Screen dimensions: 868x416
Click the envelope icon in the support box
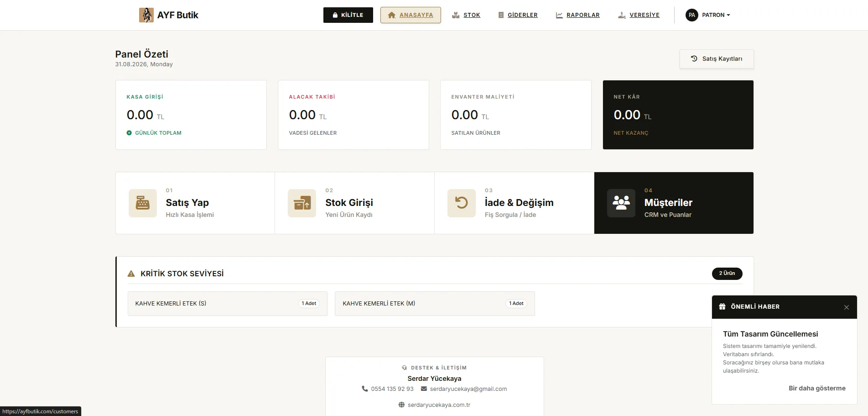424,389
